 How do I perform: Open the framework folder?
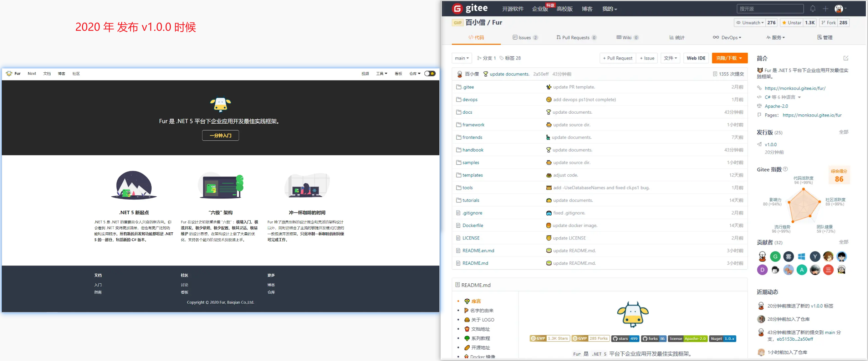click(x=473, y=125)
